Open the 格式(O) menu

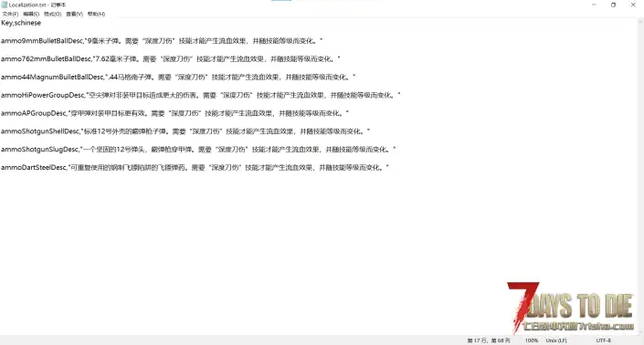click(53, 14)
